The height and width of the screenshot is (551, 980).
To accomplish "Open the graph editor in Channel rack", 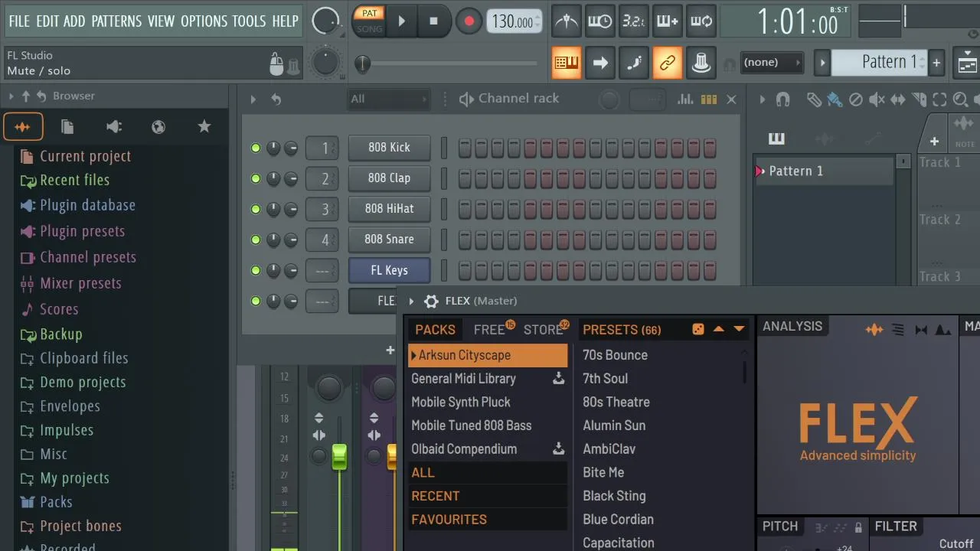I will [685, 99].
